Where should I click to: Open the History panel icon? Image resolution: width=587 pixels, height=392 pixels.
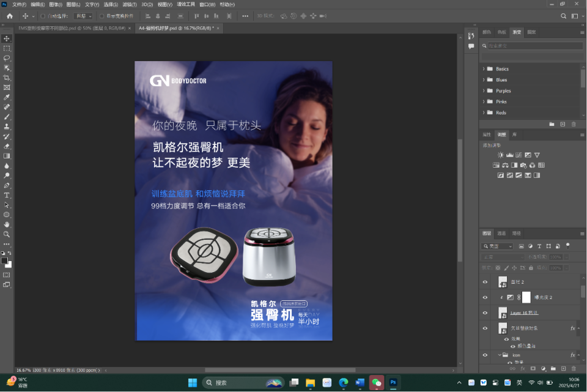(471, 36)
